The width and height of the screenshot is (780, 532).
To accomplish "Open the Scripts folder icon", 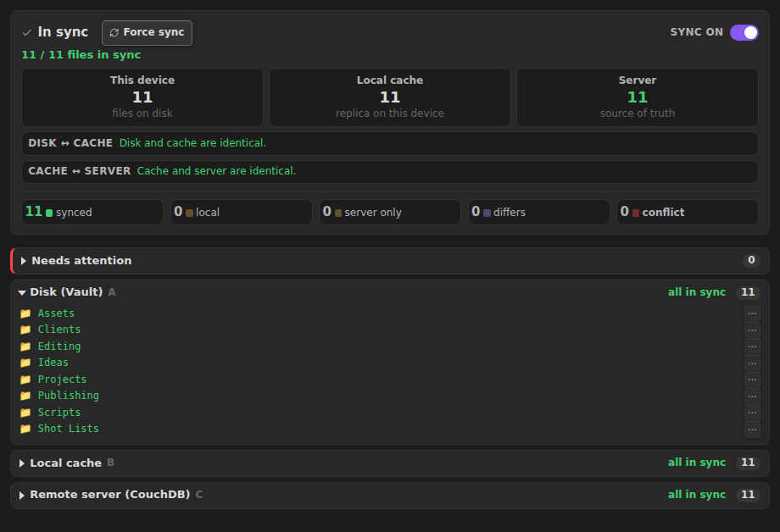I will pos(25,413).
